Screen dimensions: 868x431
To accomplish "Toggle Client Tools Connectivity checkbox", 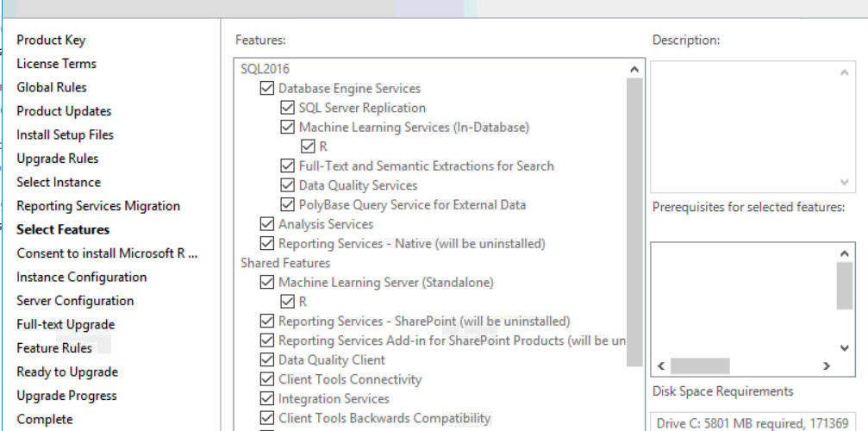I will (267, 379).
